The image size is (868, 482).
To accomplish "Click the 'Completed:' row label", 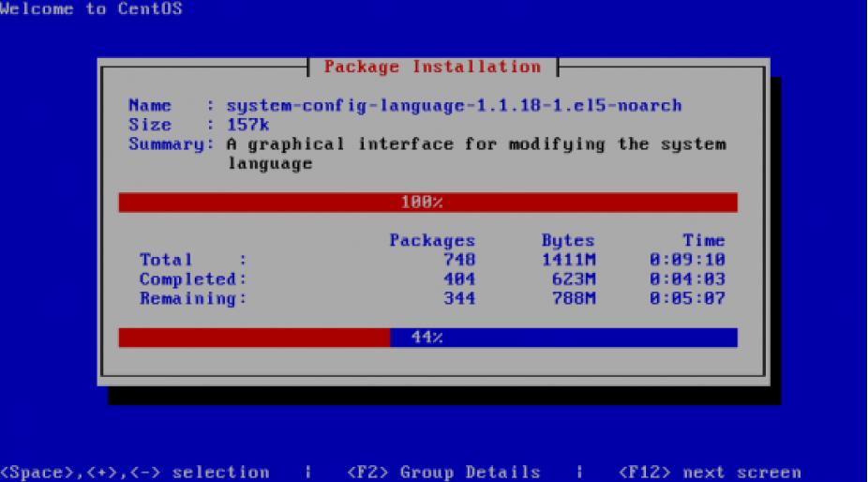I will pos(193,279).
